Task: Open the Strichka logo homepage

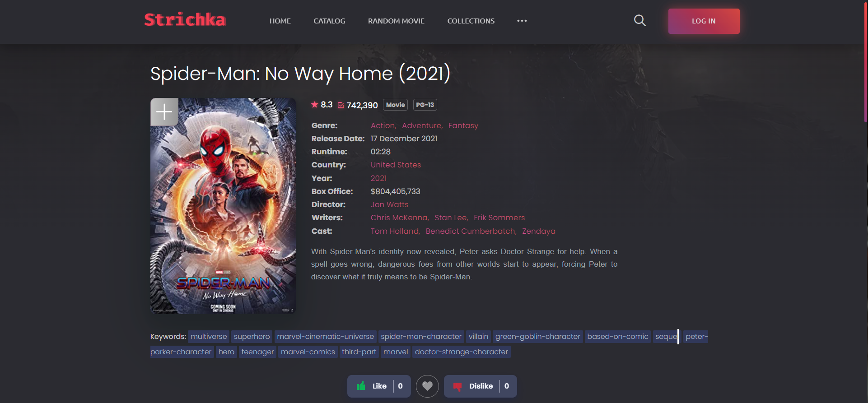Action: (185, 20)
